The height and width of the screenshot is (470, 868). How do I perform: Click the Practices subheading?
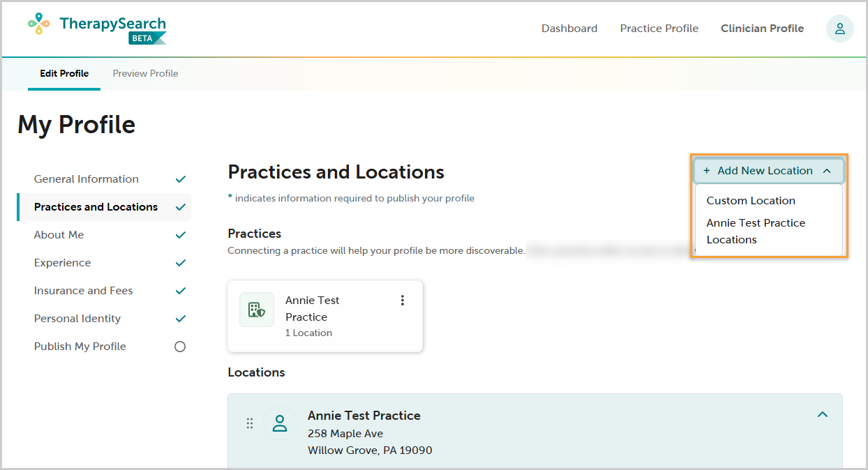coord(255,234)
